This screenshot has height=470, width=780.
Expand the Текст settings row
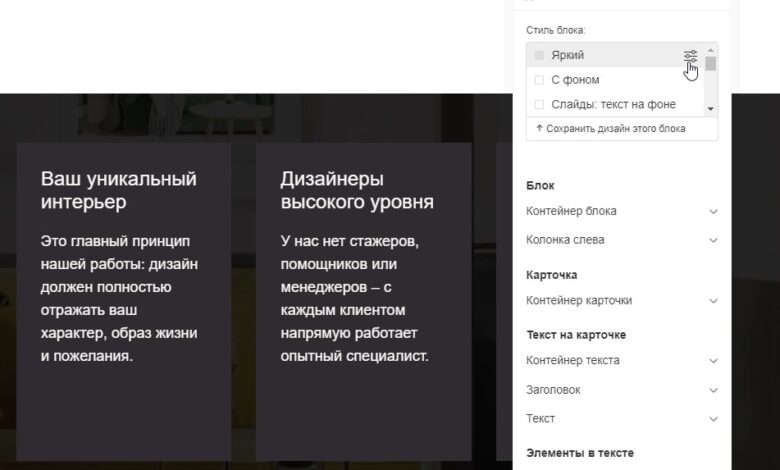tap(713, 418)
